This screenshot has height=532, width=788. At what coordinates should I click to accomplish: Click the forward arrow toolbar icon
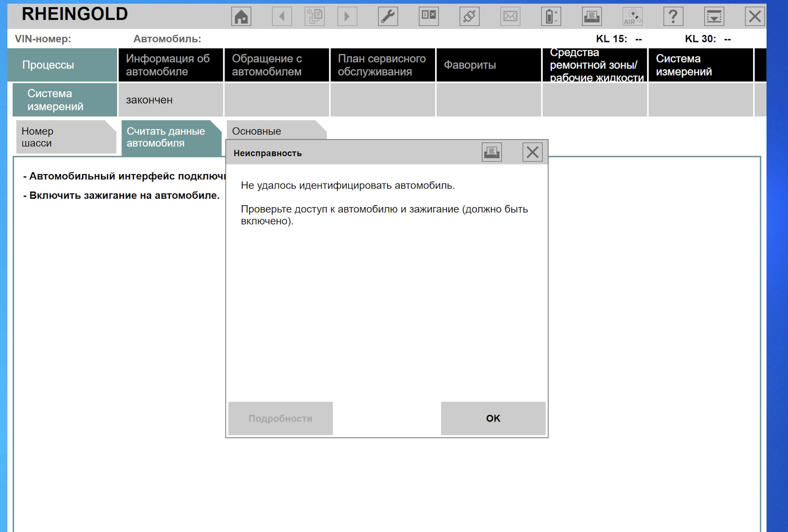coord(347,16)
